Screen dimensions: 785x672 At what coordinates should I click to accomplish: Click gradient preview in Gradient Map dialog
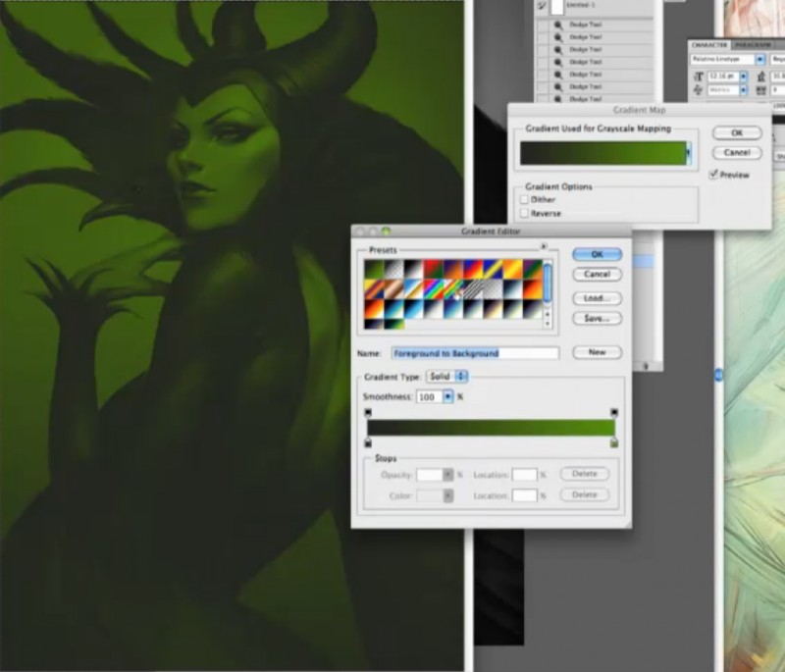[602, 153]
